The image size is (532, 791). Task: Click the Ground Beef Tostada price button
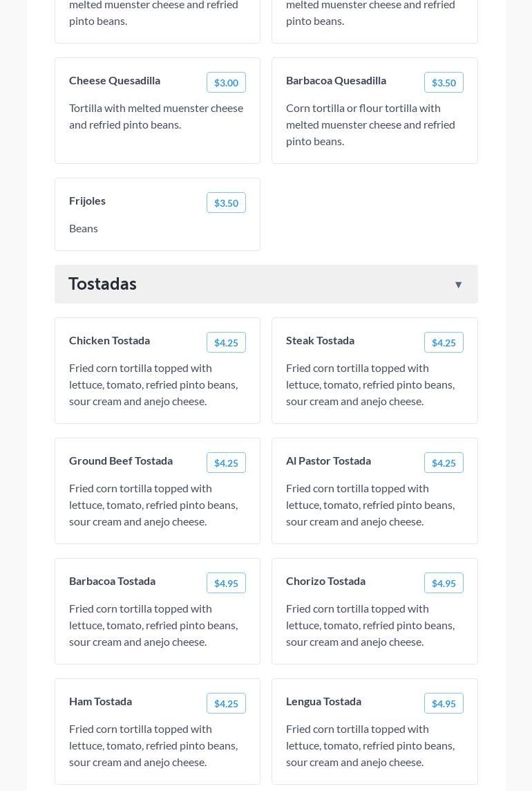(226, 463)
